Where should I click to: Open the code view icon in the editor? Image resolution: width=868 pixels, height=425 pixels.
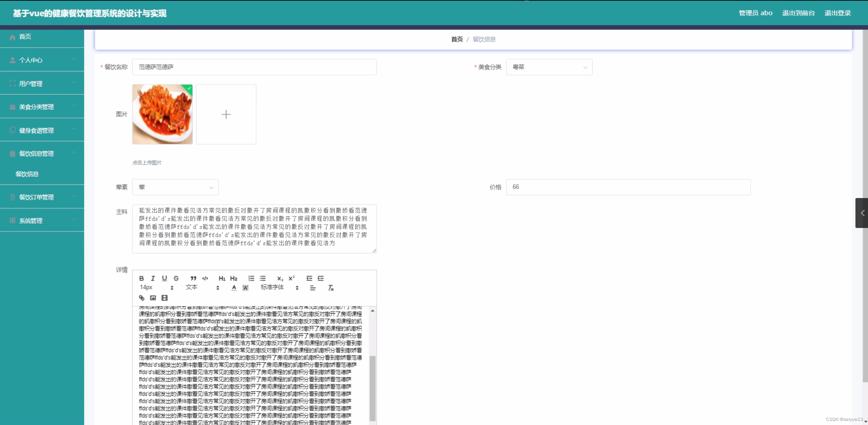click(x=205, y=278)
